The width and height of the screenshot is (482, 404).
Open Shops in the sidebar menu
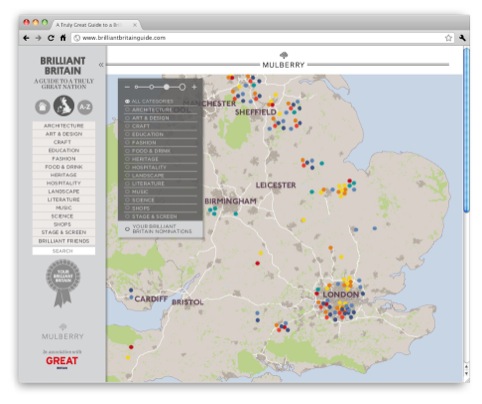(64, 224)
